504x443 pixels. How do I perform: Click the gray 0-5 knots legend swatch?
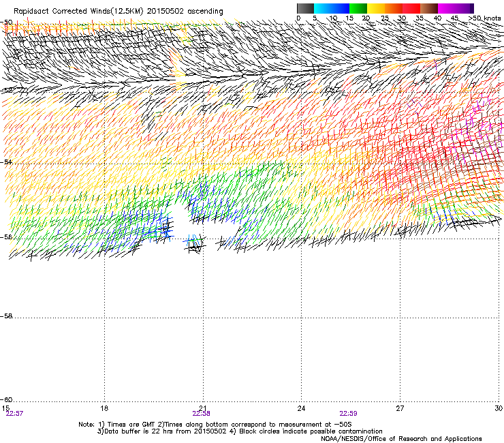click(305, 8)
